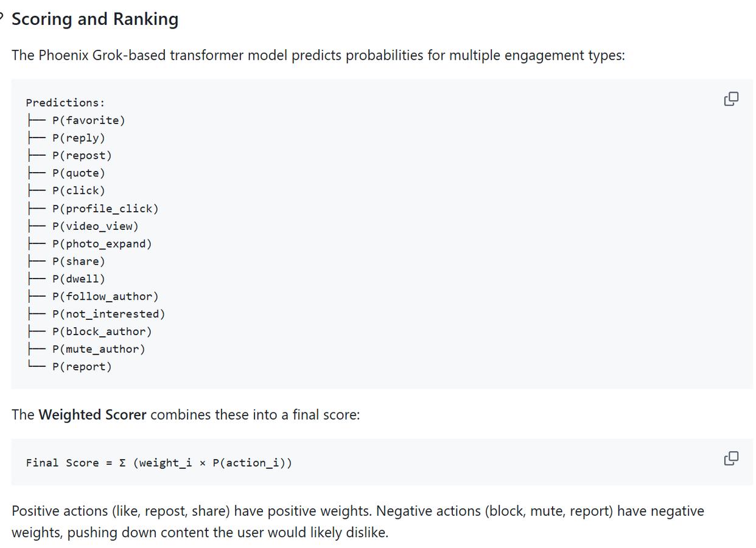Copy the Predictions code block

(x=731, y=99)
